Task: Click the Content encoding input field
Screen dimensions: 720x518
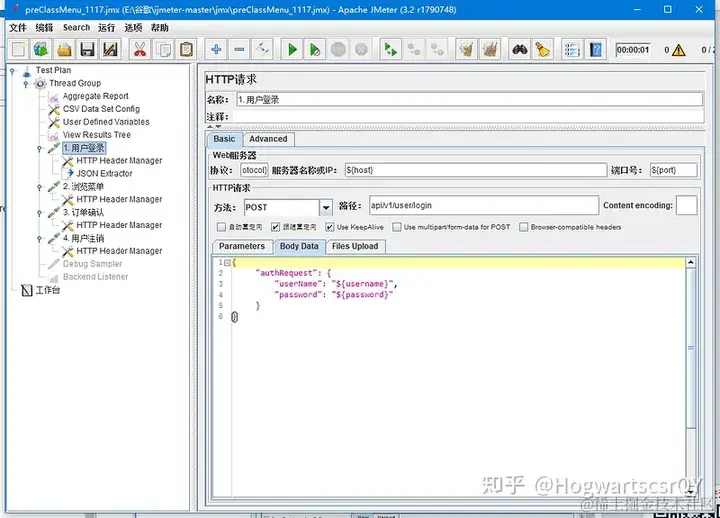Action: coord(686,205)
